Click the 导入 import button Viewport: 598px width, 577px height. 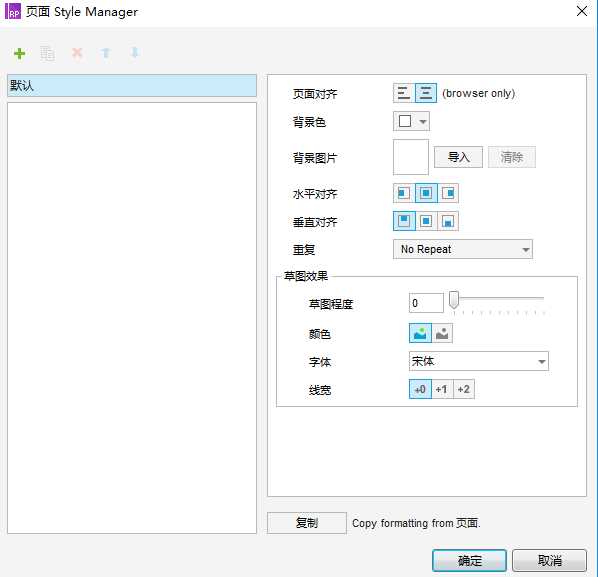coord(458,157)
